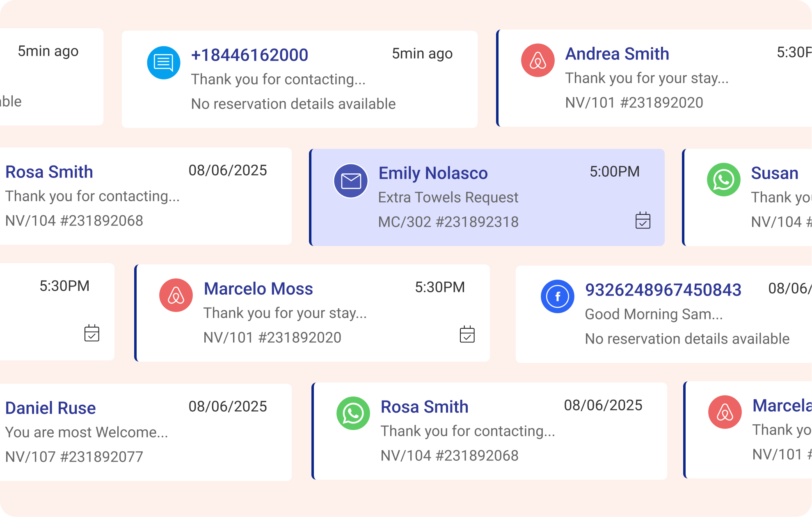Click the blue SMS chat icon for +18446162000
Screen dimensions: 812x517
(163, 63)
